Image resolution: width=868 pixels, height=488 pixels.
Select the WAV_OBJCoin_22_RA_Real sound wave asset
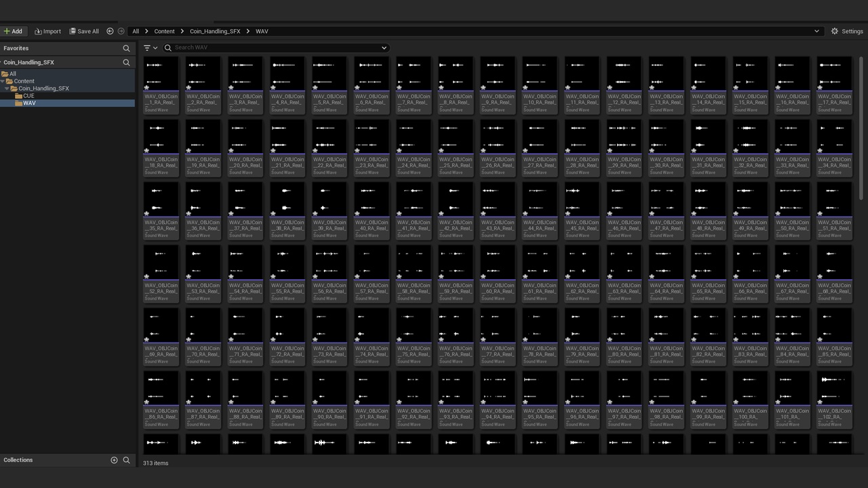coord(330,148)
